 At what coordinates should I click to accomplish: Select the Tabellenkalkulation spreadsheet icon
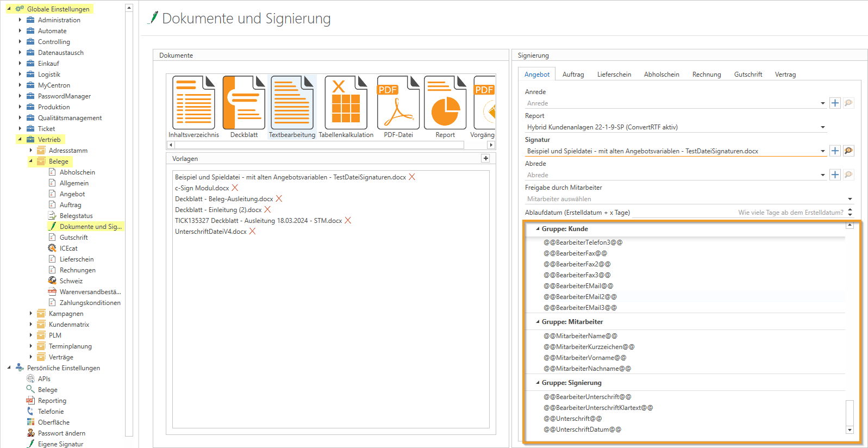click(346, 103)
